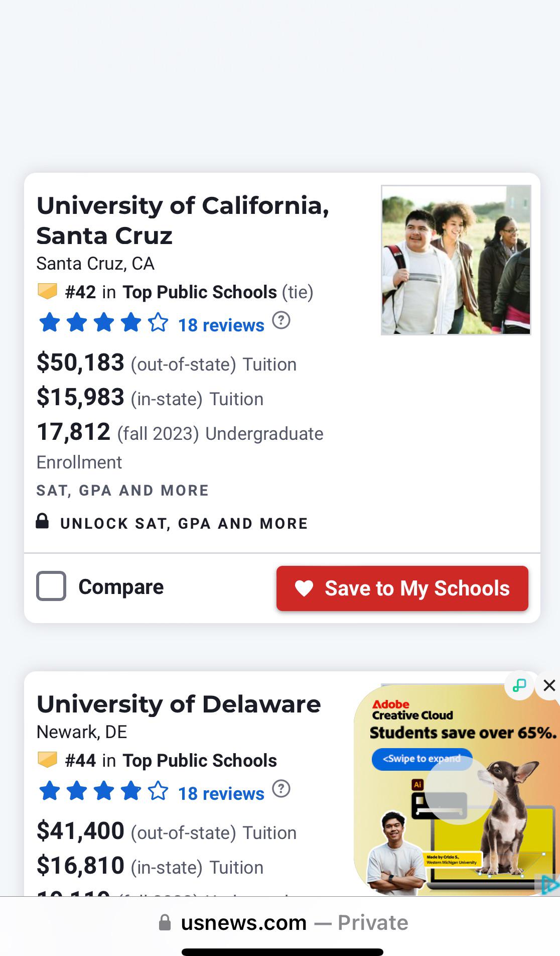This screenshot has width=560, height=956.
Task: Click the #42 ranking badge icon
Action: 48,291
